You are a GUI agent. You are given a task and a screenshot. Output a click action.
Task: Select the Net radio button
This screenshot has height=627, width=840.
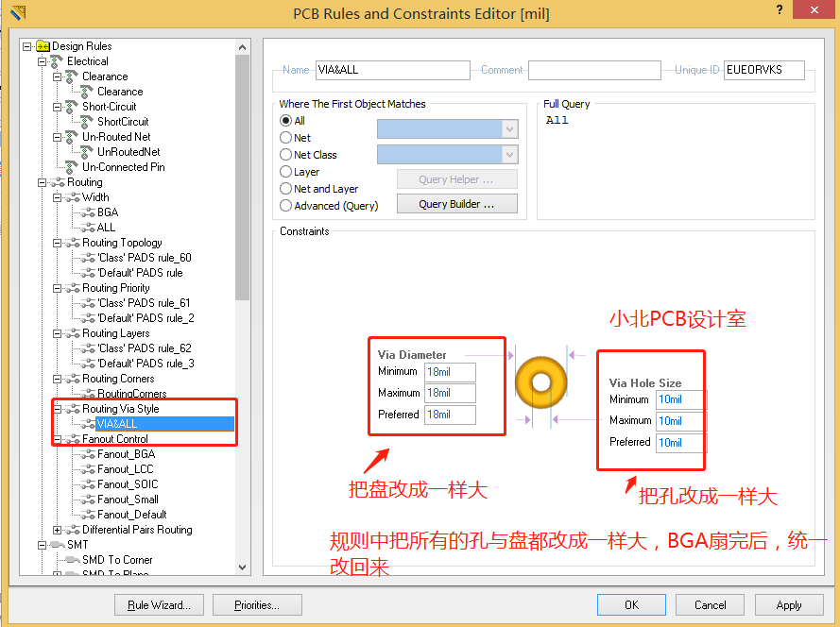click(286, 138)
